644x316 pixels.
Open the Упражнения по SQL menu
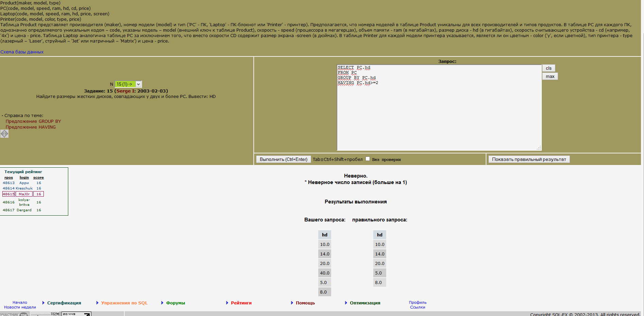click(x=124, y=303)
